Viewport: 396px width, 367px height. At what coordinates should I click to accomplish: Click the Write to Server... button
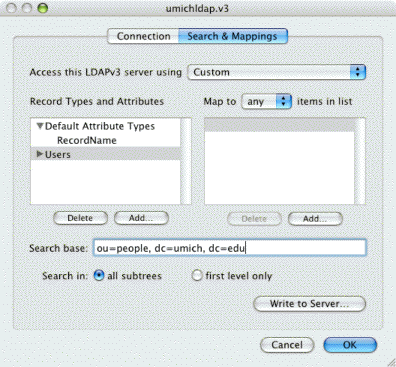309,304
